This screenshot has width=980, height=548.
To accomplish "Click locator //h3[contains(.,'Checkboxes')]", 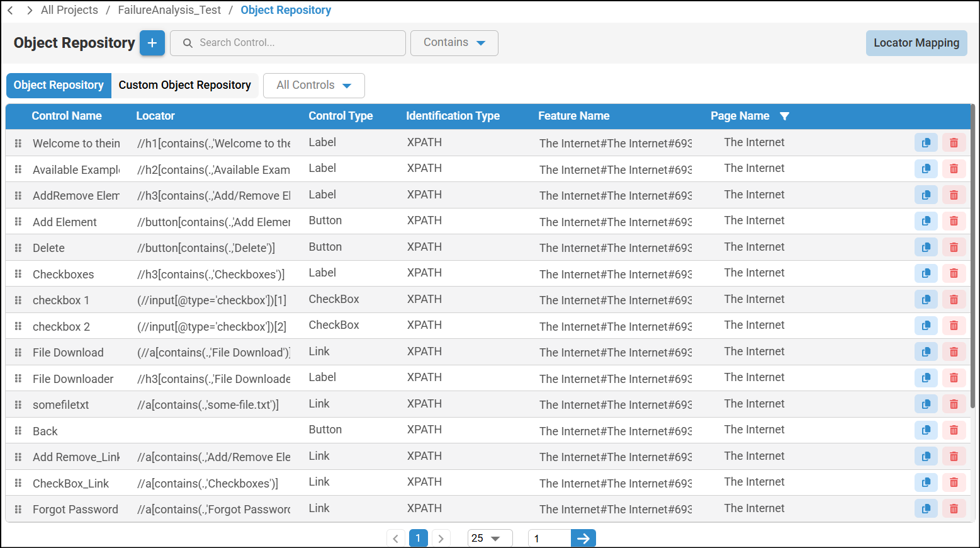I will [x=211, y=275].
